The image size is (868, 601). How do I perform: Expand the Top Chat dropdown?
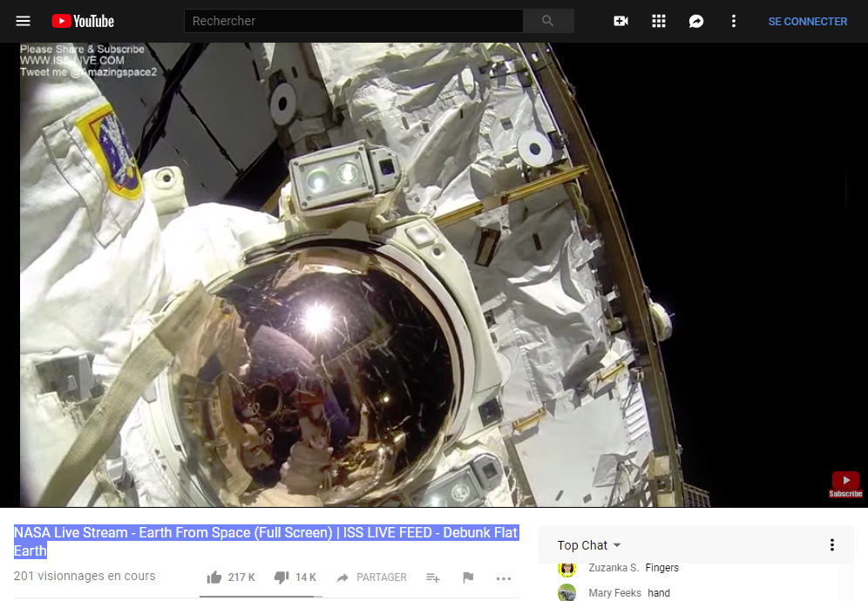tap(589, 545)
